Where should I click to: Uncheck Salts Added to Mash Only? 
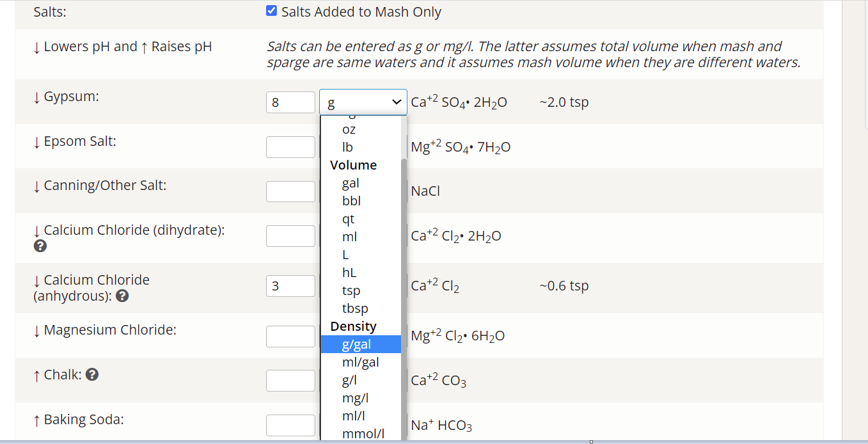(271, 12)
